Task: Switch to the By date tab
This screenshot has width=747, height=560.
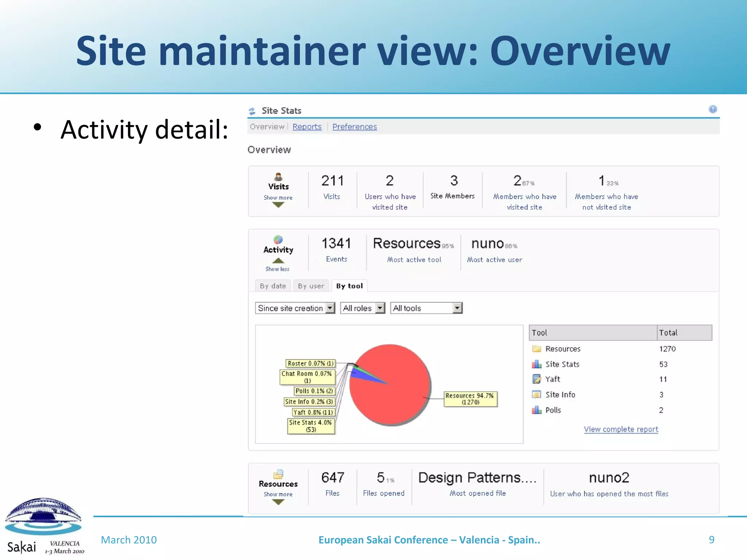Action: (273, 286)
